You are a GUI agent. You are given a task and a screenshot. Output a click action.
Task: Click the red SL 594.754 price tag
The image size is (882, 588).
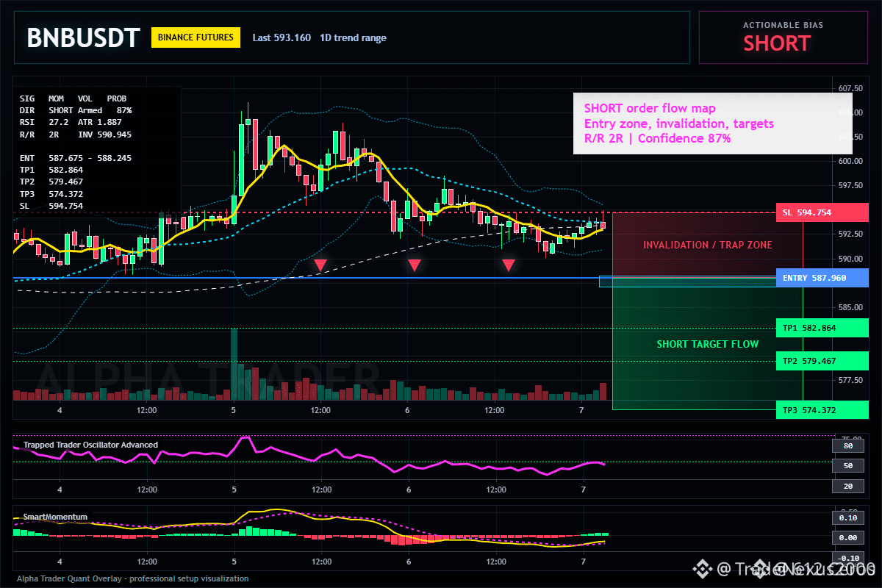click(822, 212)
